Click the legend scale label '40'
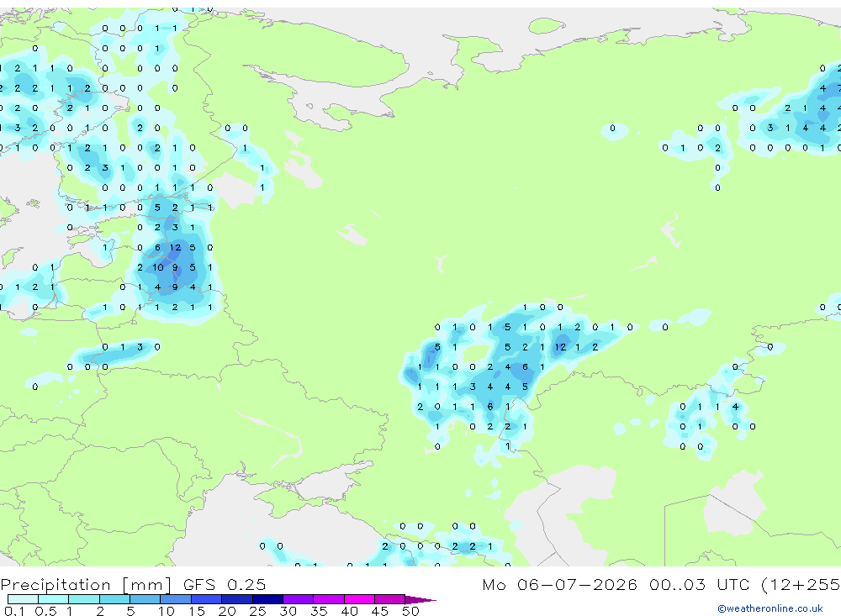Viewport: 841px width, 616px height. pos(350,611)
